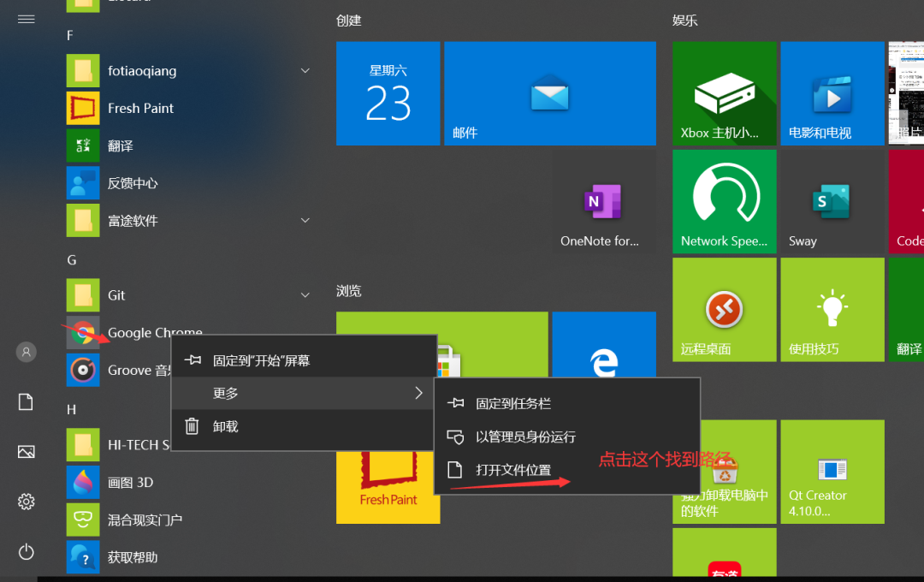Open the Sway tile
The image size is (924, 582).
[x=832, y=201]
